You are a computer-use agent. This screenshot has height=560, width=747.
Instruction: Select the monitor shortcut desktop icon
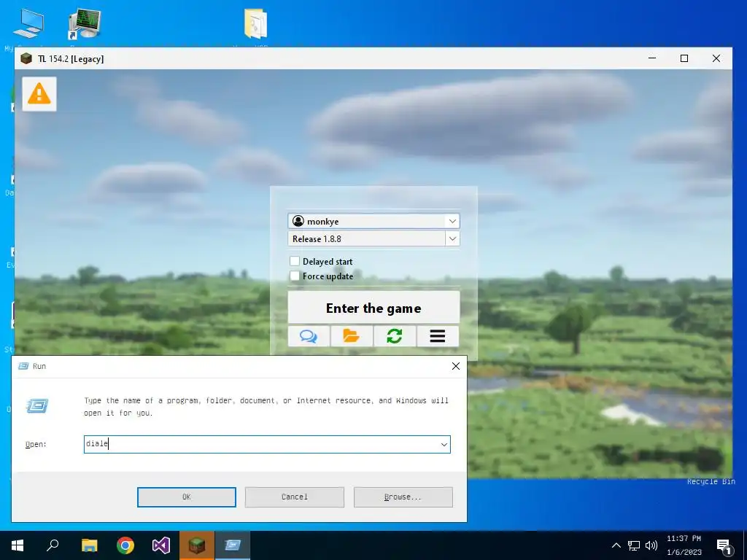click(85, 24)
